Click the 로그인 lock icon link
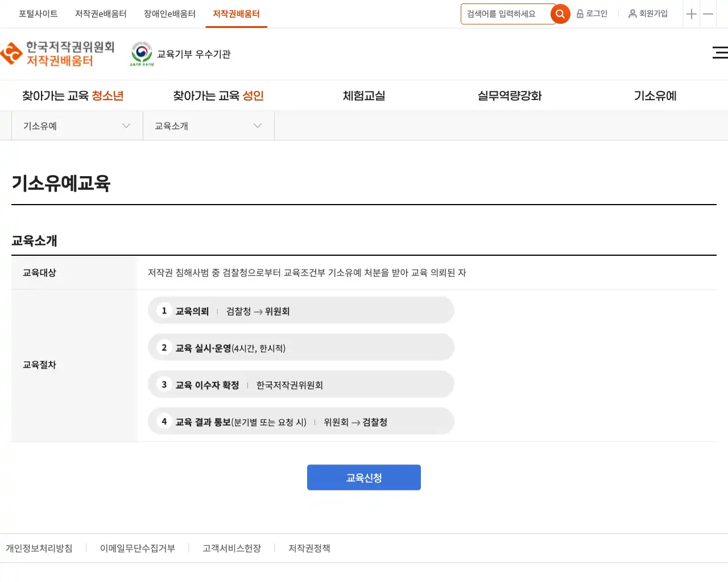This screenshot has width=728, height=582. [x=592, y=14]
